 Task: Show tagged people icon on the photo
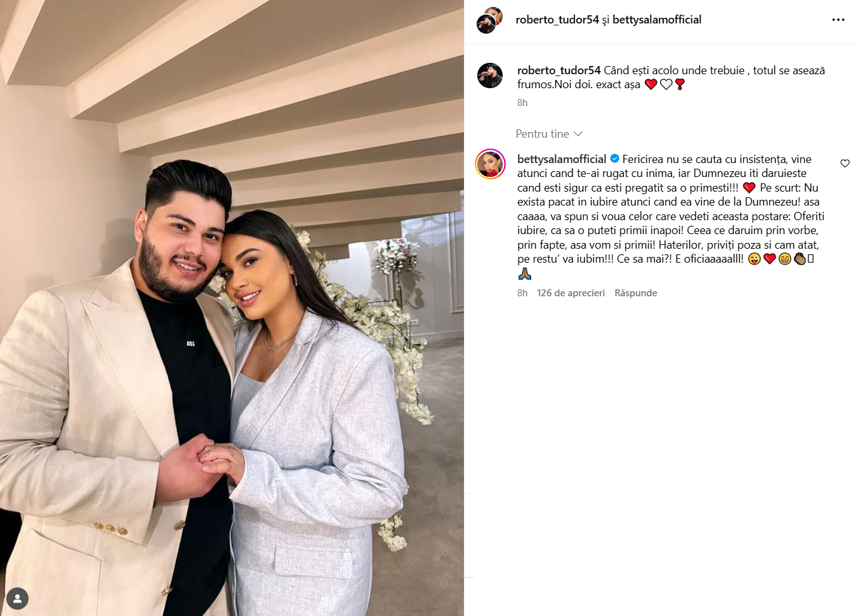click(x=17, y=598)
